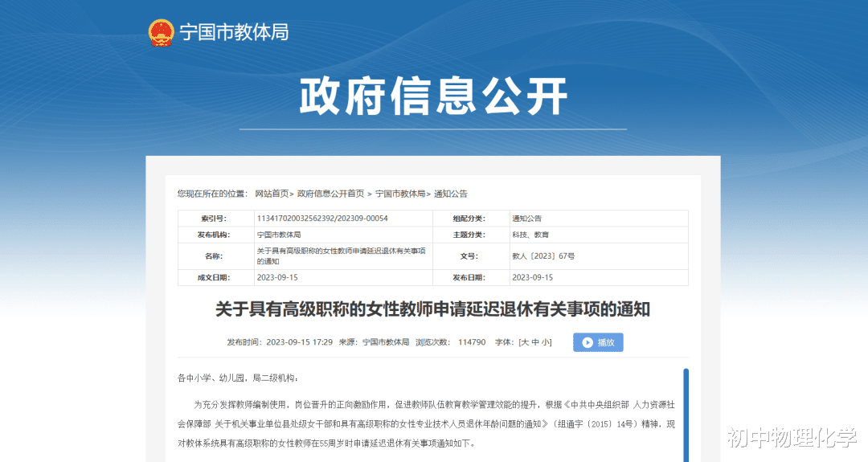Click the 您现在所在的位置 label
868x462 pixels.
coord(212,194)
